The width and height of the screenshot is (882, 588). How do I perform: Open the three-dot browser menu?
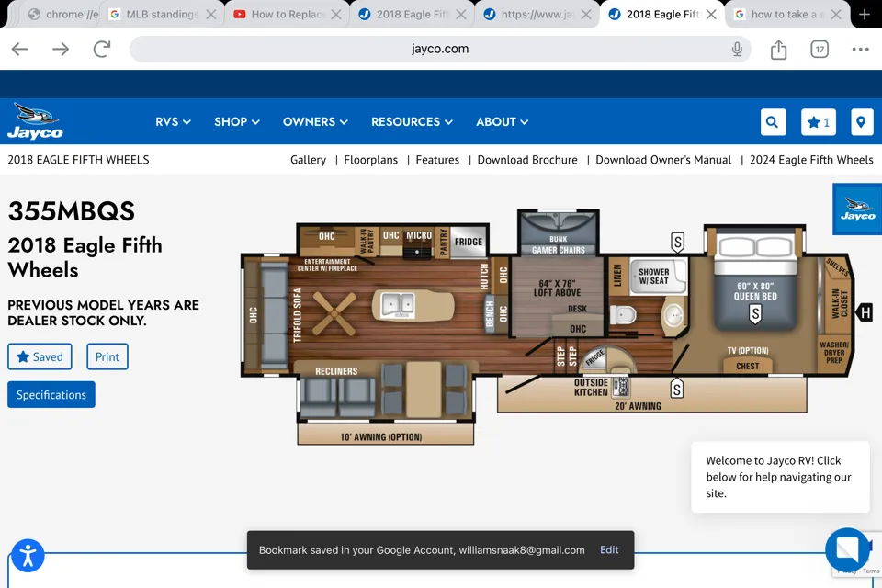(860, 49)
